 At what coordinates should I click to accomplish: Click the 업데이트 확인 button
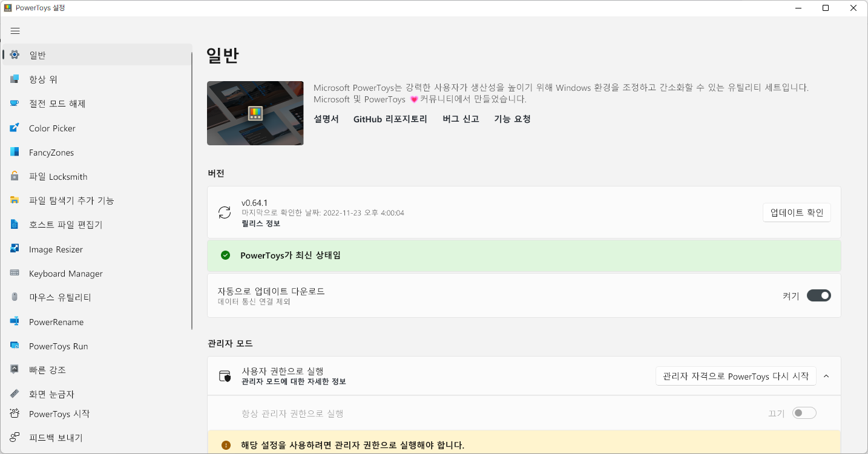[x=797, y=212]
